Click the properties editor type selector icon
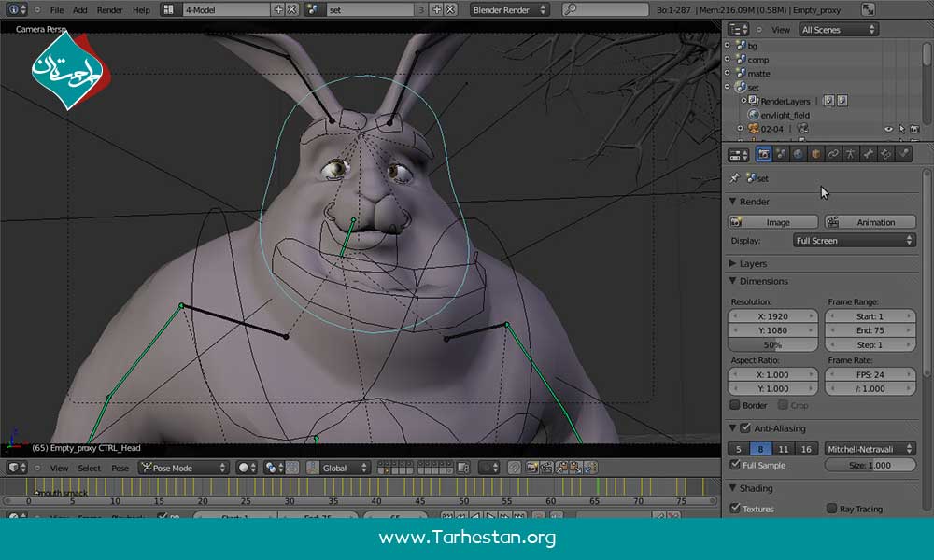 pyautogui.click(x=739, y=155)
